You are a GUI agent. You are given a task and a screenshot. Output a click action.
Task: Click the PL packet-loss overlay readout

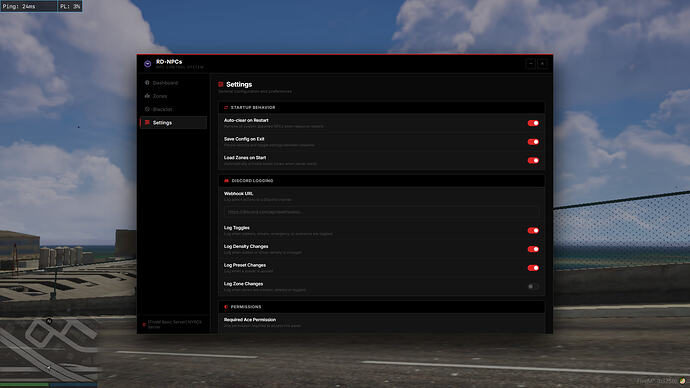(x=70, y=6)
